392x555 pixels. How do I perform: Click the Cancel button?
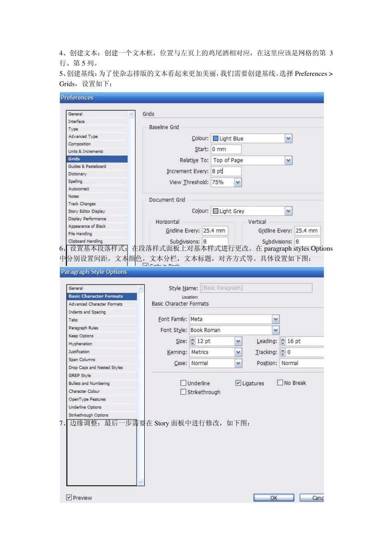(x=312, y=498)
